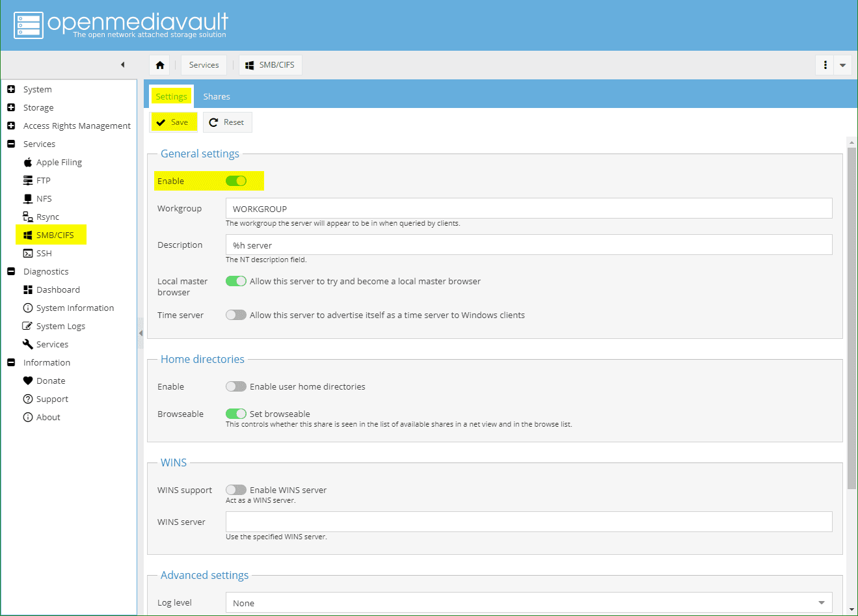858x616 pixels.
Task: Open the NFS service page
Action: (x=45, y=198)
